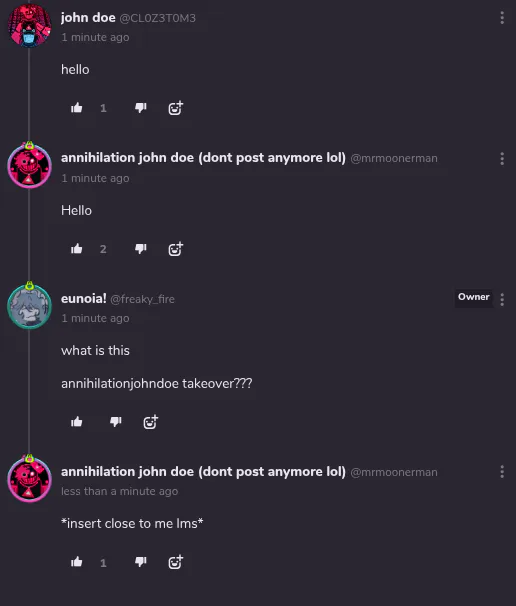This screenshot has height=606, width=516.
Task: Add reaction to the capitalized "Hello" comment
Action: pos(175,249)
